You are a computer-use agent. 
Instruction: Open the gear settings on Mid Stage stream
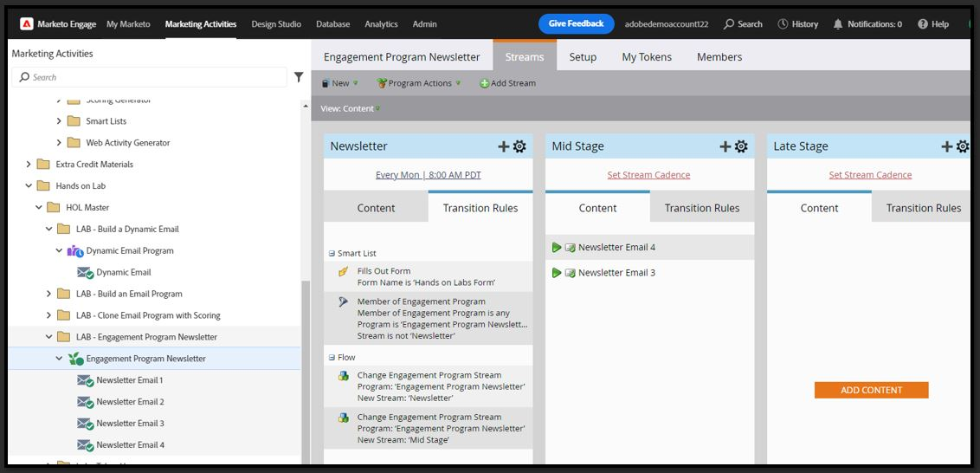[741, 146]
